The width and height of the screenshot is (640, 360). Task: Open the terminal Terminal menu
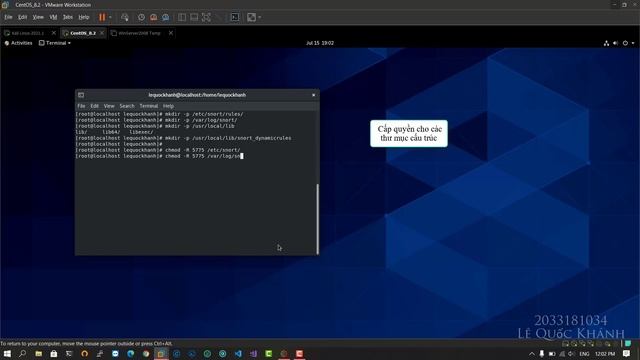149,106
